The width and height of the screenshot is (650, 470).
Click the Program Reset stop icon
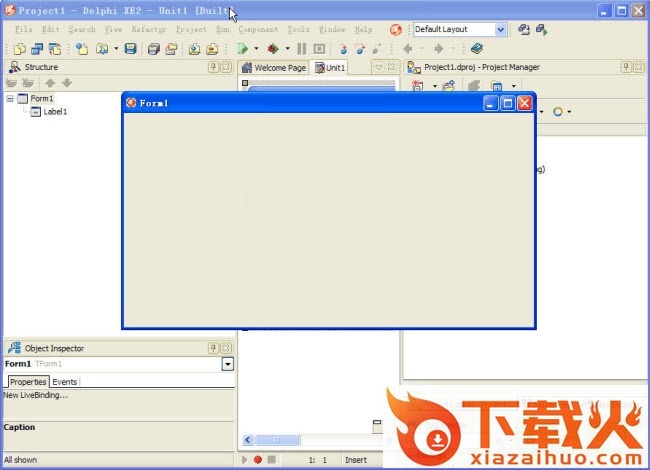point(319,49)
